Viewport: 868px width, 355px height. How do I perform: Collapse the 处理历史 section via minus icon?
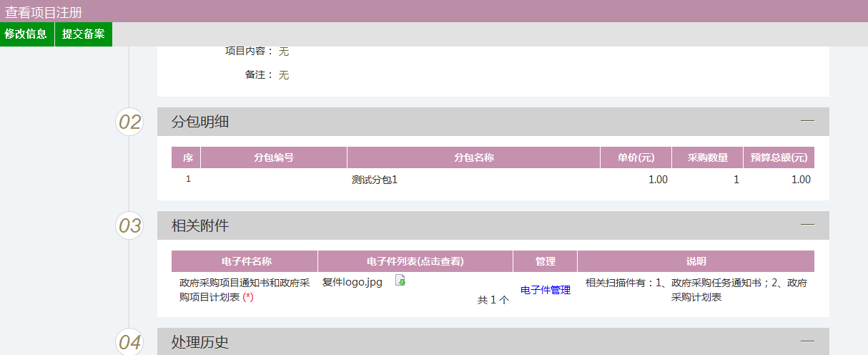point(807,341)
